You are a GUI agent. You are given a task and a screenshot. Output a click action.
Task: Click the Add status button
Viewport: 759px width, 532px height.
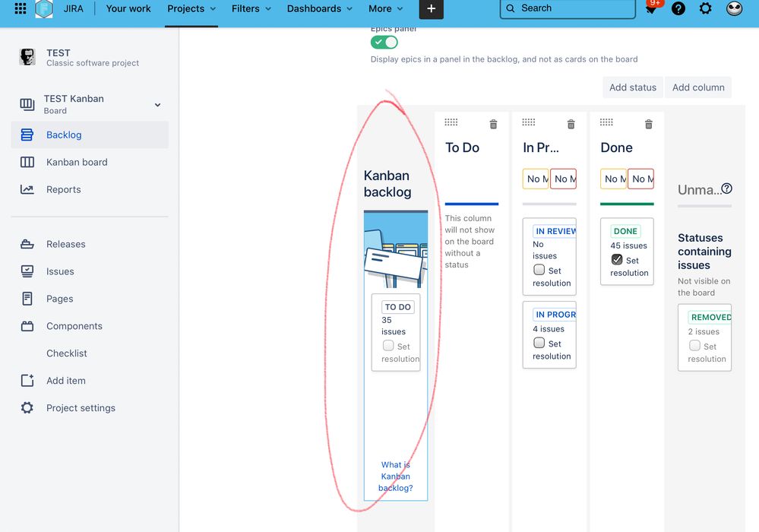(x=633, y=87)
